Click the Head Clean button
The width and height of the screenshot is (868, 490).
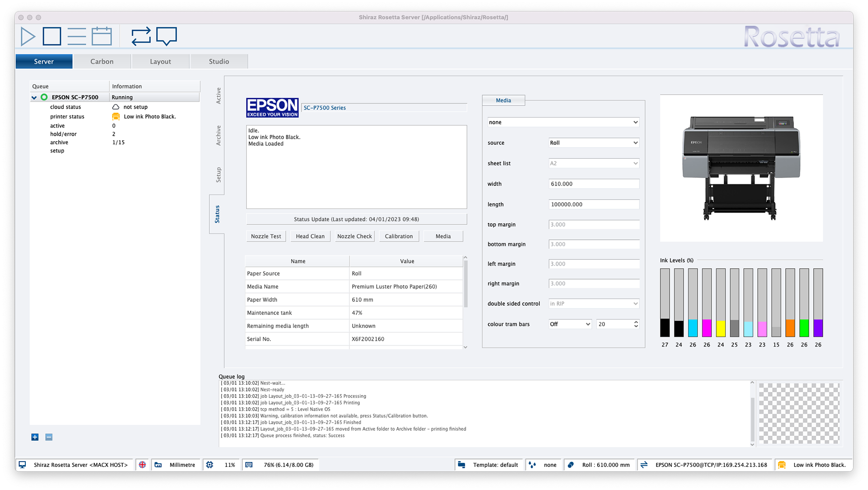tap(310, 236)
